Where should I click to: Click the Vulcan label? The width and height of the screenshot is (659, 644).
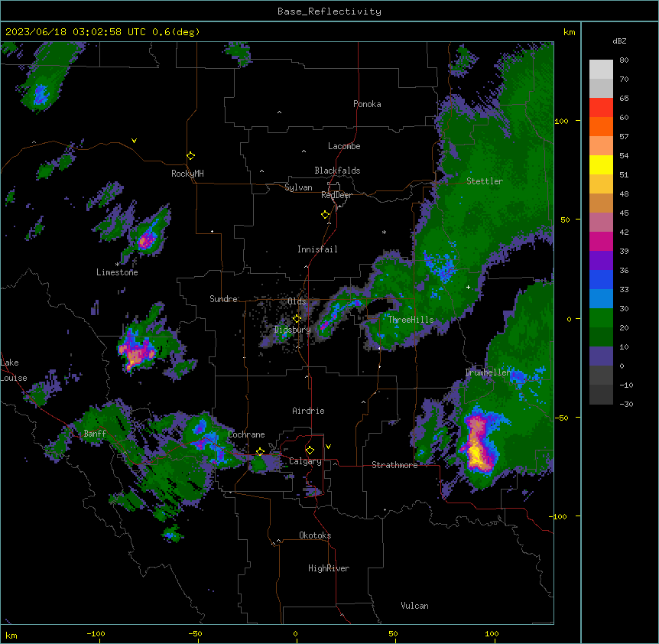tap(415, 606)
